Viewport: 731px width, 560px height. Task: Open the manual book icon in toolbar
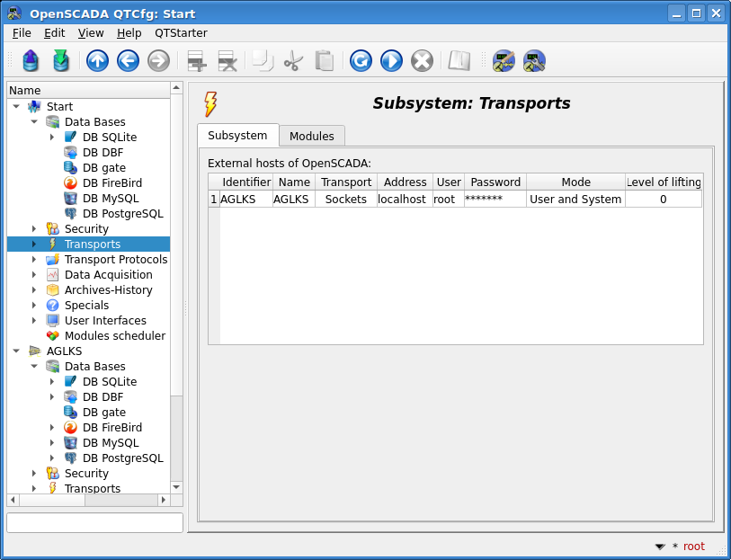[x=459, y=61]
